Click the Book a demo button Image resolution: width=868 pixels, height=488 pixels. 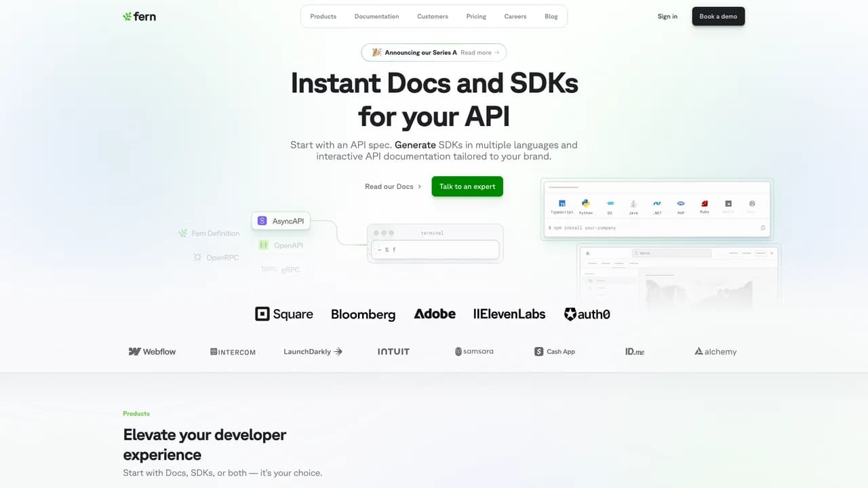click(718, 16)
